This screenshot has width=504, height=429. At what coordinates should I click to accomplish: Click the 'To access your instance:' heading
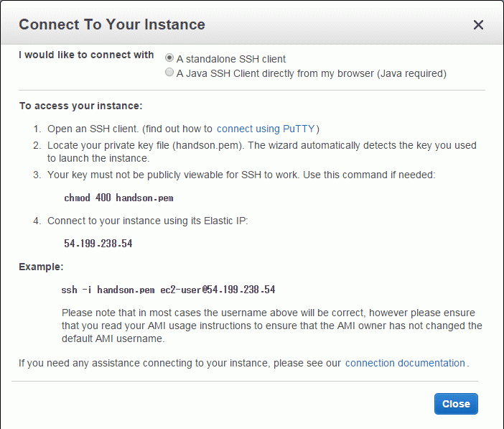pyautogui.click(x=80, y=106)
